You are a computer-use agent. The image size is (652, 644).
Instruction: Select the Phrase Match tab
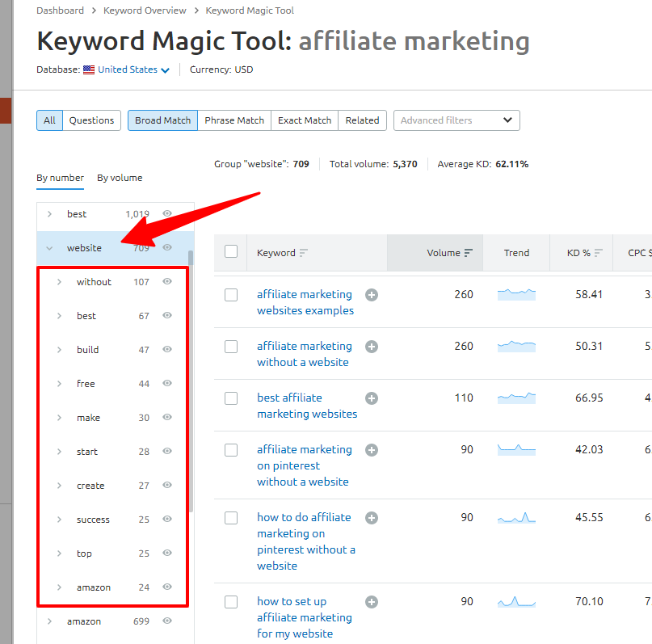coord(234,120)
